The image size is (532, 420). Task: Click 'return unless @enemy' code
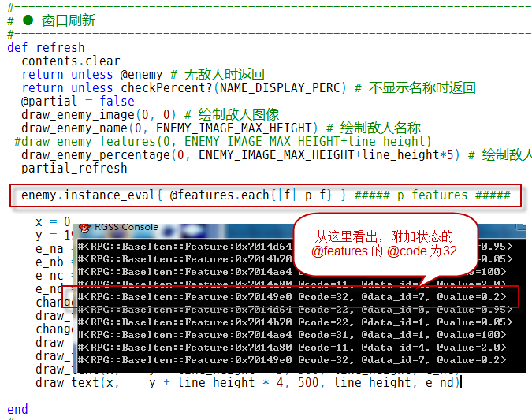coord(92,74)
